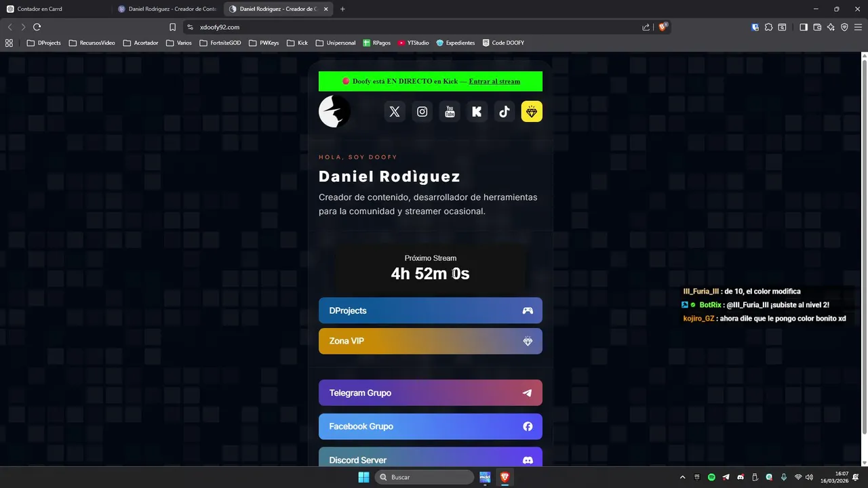The image size is (868, 488).
Task: Open Spotify from the system tray
Action: [x=711, y=477]
